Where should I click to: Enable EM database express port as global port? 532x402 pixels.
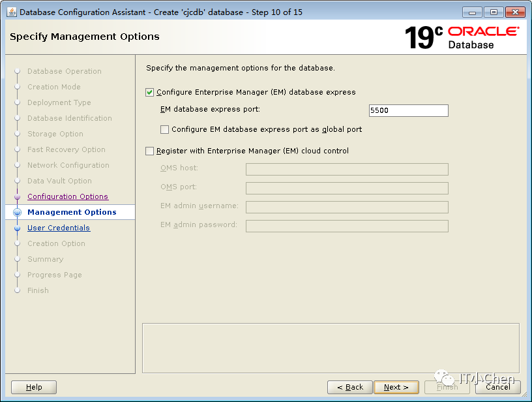pyautogui.click(x=164, y=129)
